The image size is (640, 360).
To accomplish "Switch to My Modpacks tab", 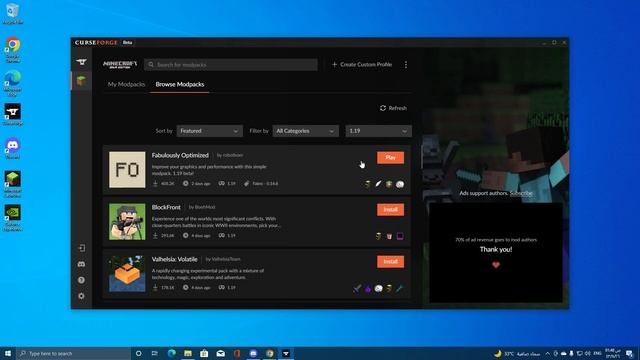I will (x=126, y=84).
